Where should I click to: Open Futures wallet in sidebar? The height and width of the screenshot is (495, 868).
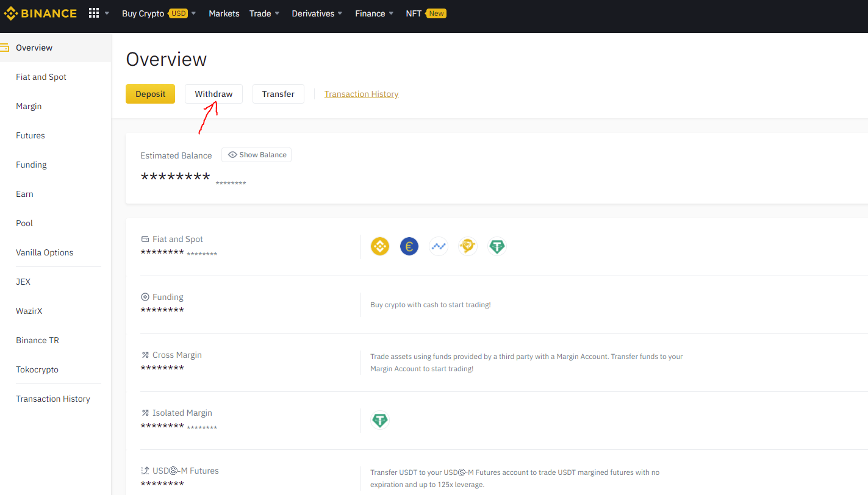click(x=30, y=135)
